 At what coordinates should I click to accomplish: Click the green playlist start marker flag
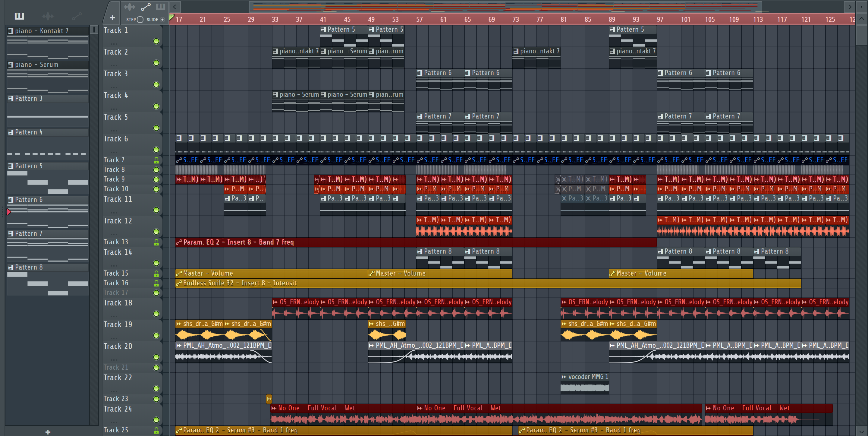[x=171, y=17]
